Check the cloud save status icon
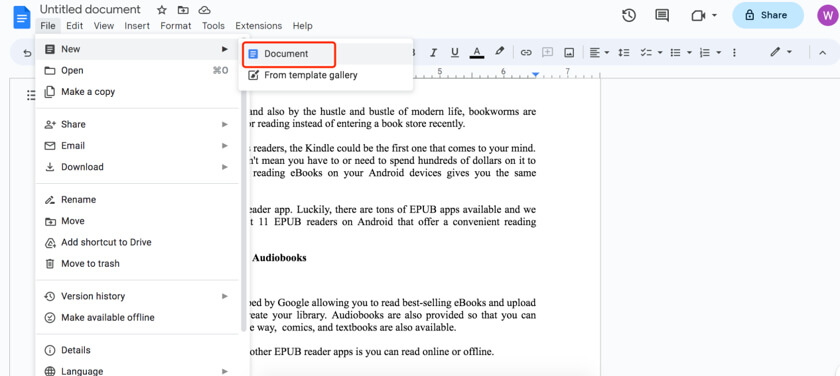The height and width of the screenshot is (376, 840). point(204,10)
